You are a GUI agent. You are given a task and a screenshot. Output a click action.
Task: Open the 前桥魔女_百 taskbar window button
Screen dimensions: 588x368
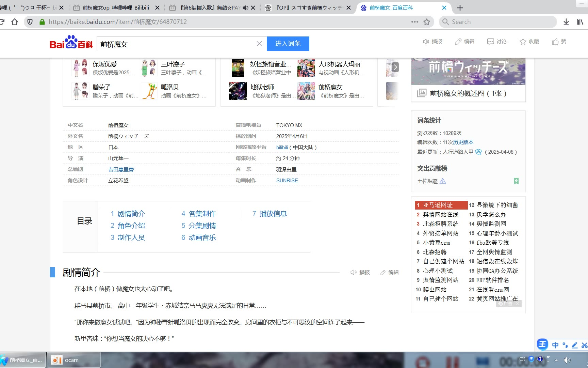pyautogui.click(x=23, y=360)
